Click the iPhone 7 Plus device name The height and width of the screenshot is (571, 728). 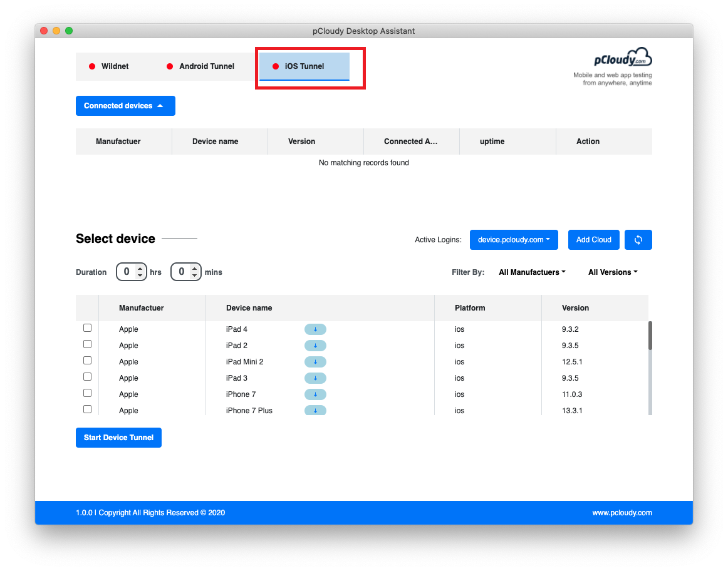coord(249,411)
